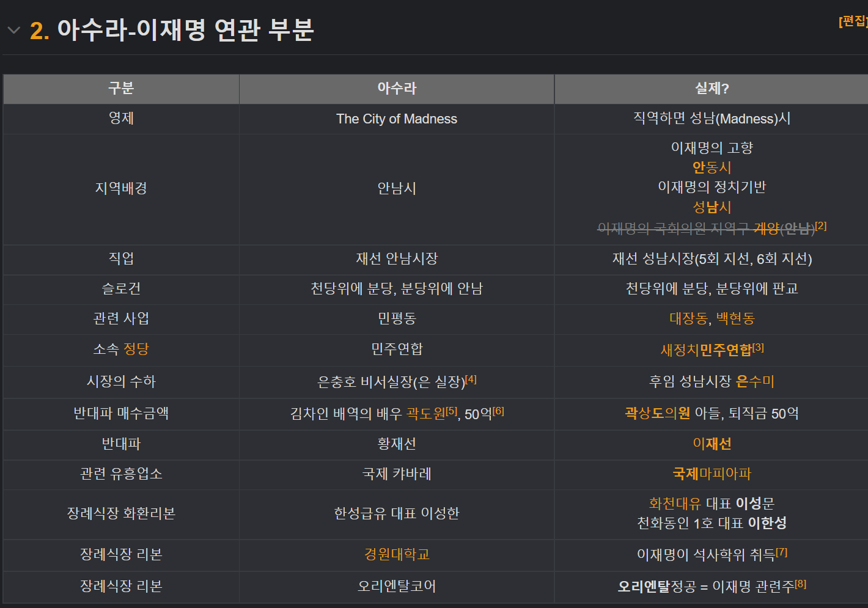Open the 성남시 link
The image size is (868, 608).
click(x=712, y=207)
